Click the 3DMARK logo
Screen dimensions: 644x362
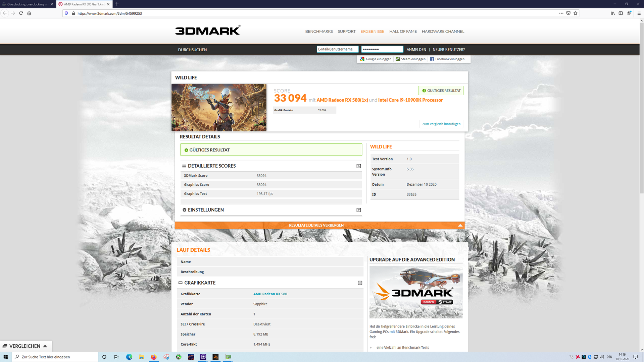tap(208, 30)
